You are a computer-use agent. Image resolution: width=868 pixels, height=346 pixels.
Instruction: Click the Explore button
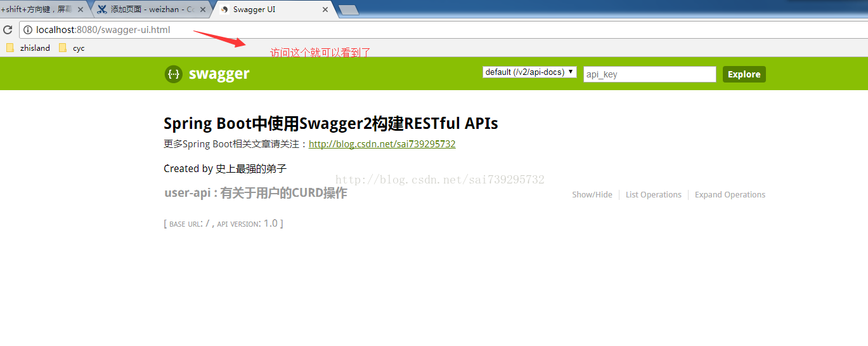[744, 74]
